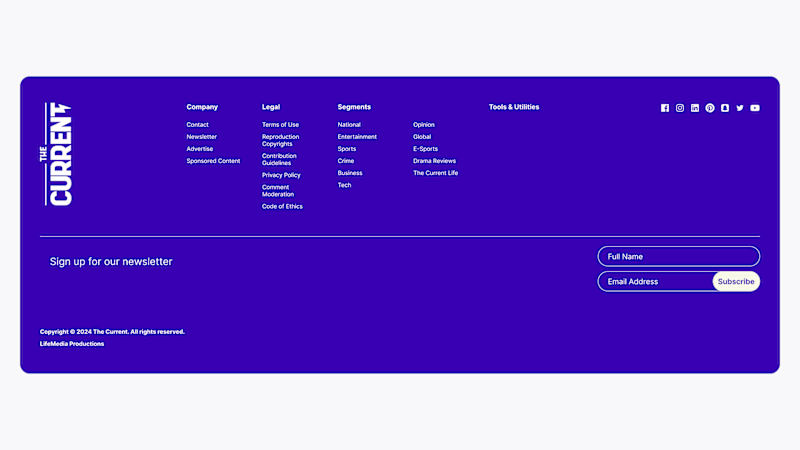Image resolution: width=800 pixels, height=450 pixels.
Task: Open Terms of Use
Action: coord(280,124)
